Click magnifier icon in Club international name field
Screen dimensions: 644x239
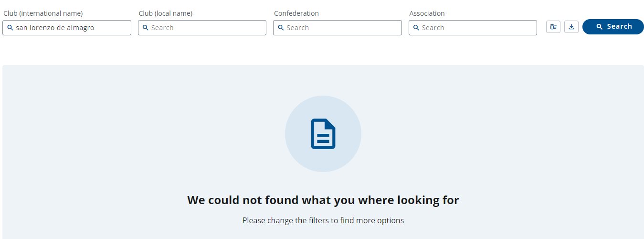coord(10,28)
